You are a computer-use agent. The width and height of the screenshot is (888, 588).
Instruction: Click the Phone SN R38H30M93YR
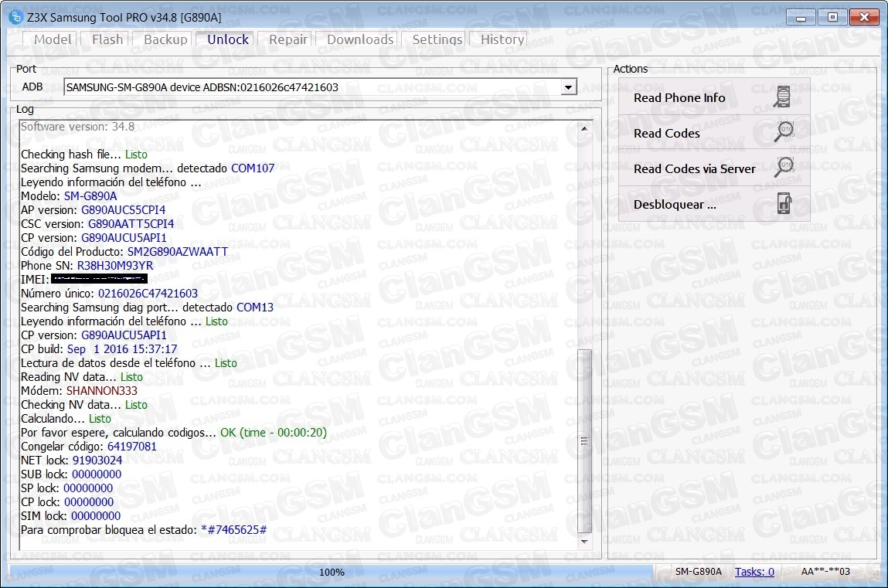pos(115,266)
